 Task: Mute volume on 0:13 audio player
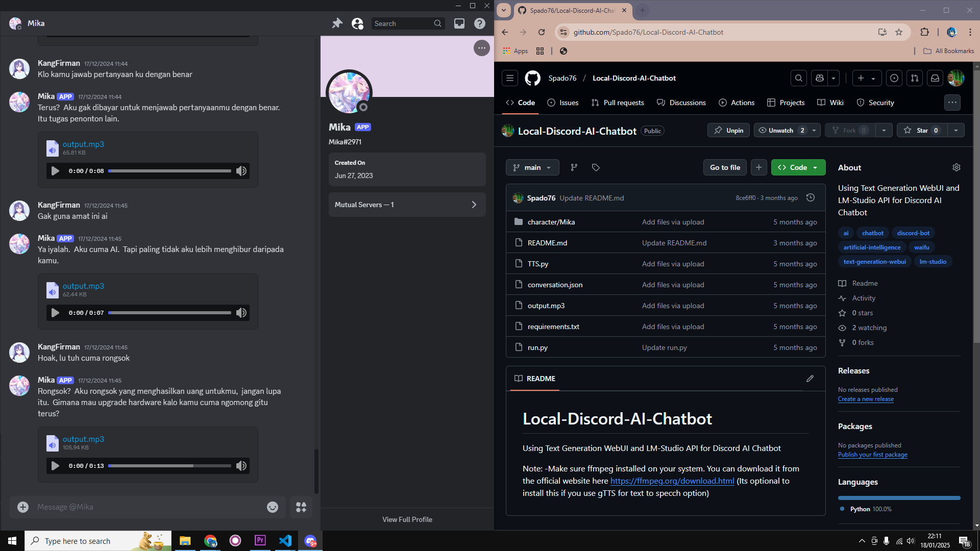[x=241, y=466]
